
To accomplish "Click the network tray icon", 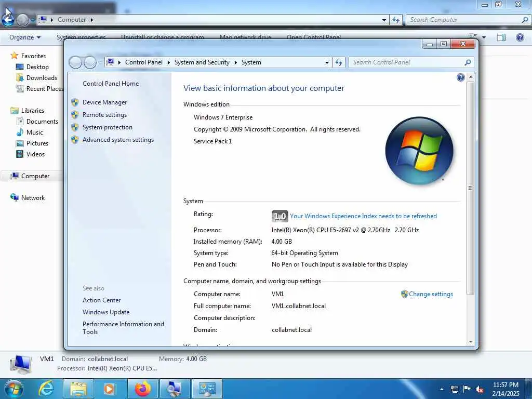I will (x=454, y=389).
